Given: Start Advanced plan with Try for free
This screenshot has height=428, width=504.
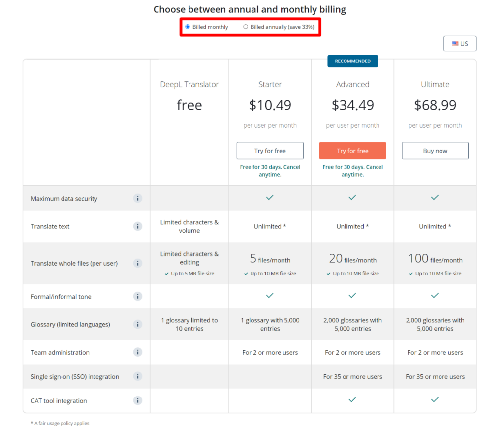Looking at the screenshot, I should (352, 151).
